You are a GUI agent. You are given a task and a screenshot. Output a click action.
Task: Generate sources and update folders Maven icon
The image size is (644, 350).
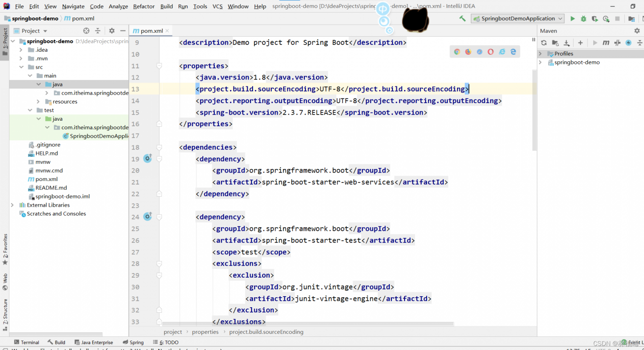[x=555, y=43]
